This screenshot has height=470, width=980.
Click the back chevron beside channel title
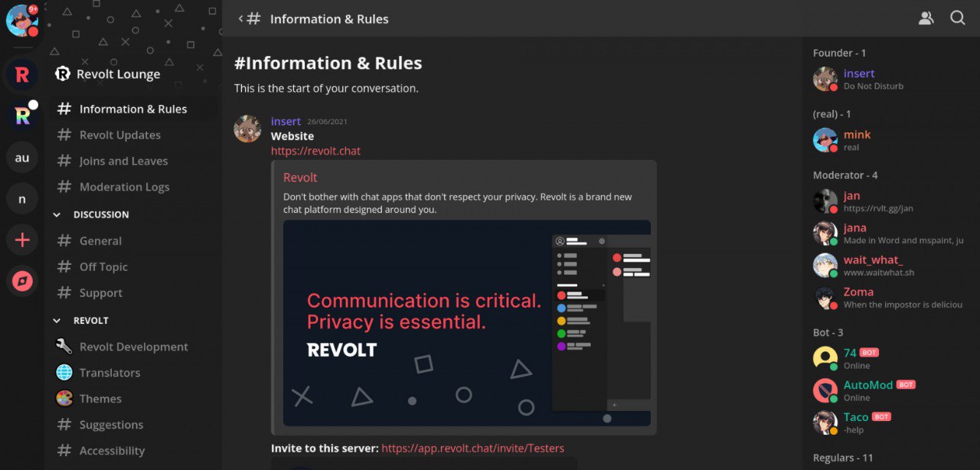coord(240,18)
